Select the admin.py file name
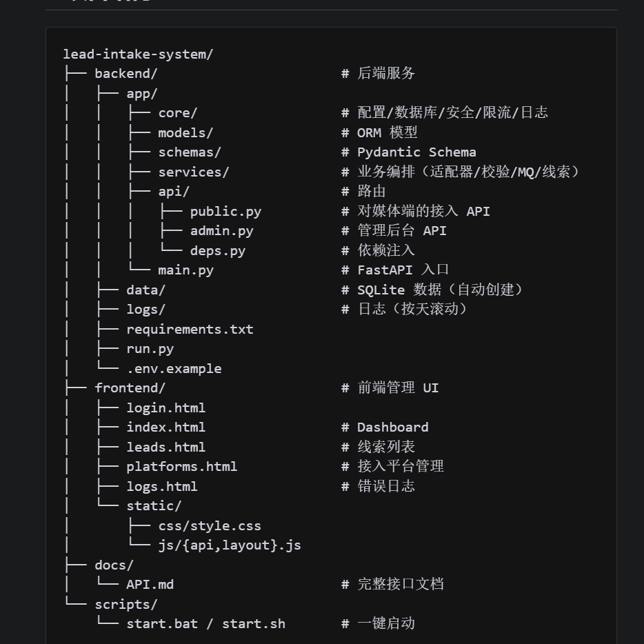 pos(222,231)
